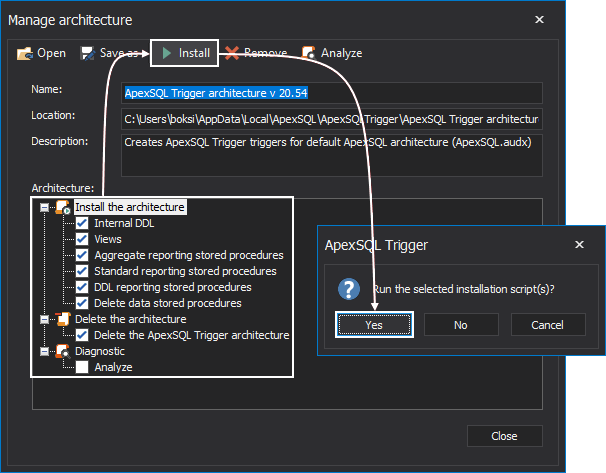The width and height of the screenshot is (606, 473).
Task: Click the Open toolbar label
Action: pyautogui.click(x=51, y=53)
